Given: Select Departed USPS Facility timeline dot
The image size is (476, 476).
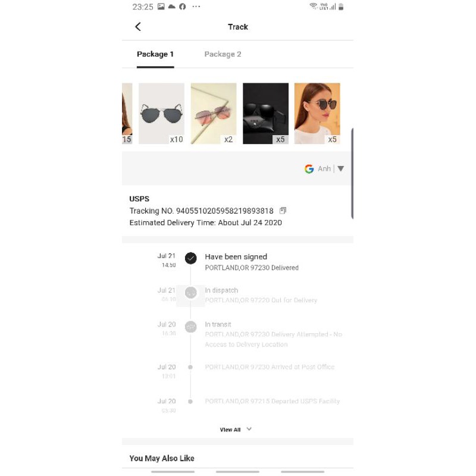Looking at the screenshot, I should (190, 401).
